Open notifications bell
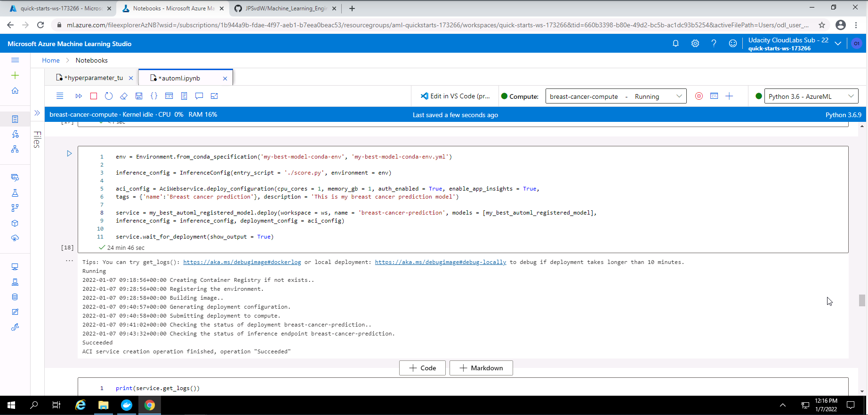The image size is (868, 415). [x=675, y=43]
